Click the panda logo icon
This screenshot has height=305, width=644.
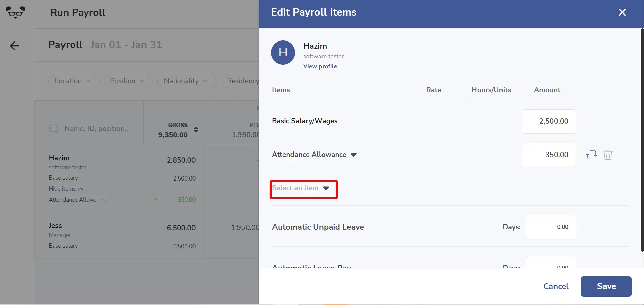tap(16, 12)
